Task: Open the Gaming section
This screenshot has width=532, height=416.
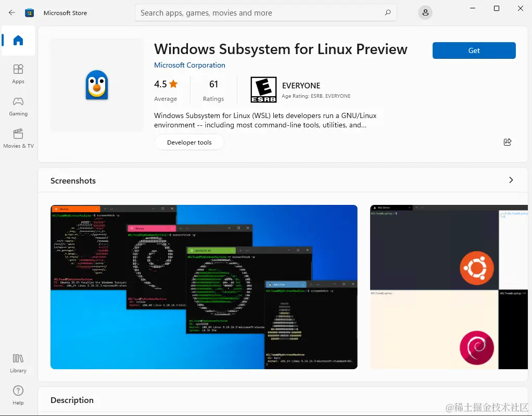Action: (18, 106)
